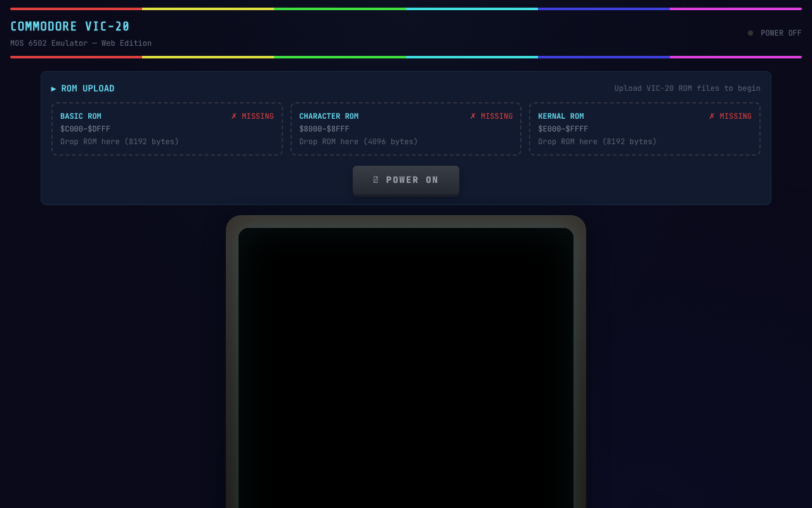
Task: Click the power glyph on POWER ON button
Action: click(376, 180)
